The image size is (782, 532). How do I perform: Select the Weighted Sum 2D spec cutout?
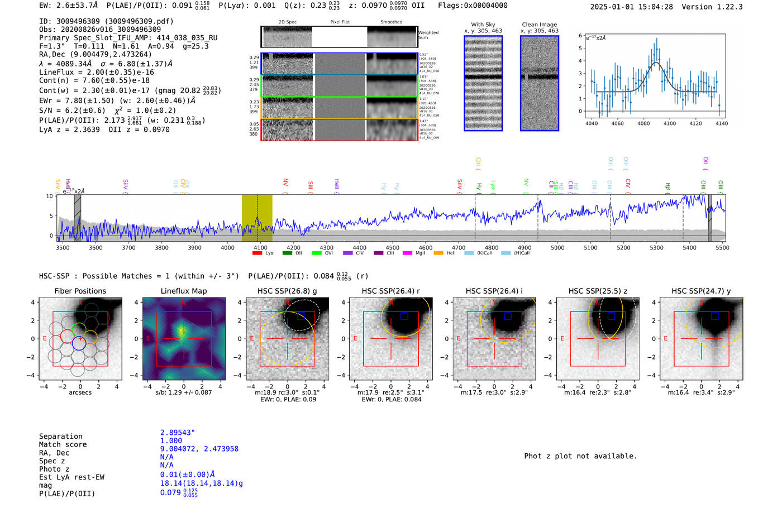click(287, 37)
